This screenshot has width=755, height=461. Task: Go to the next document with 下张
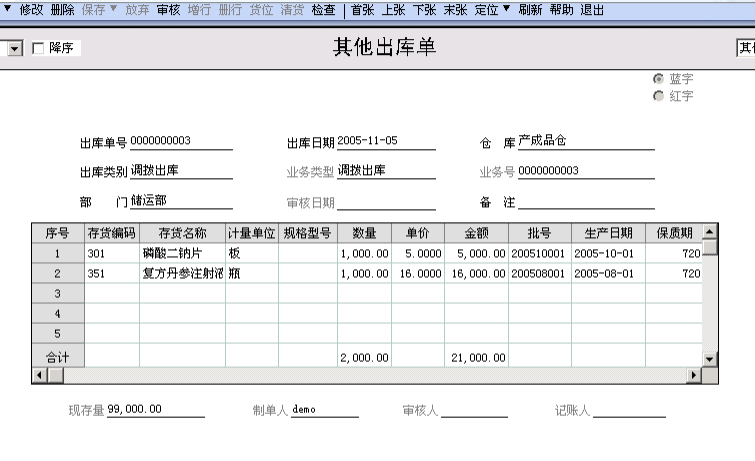click(x=424, y=10)
